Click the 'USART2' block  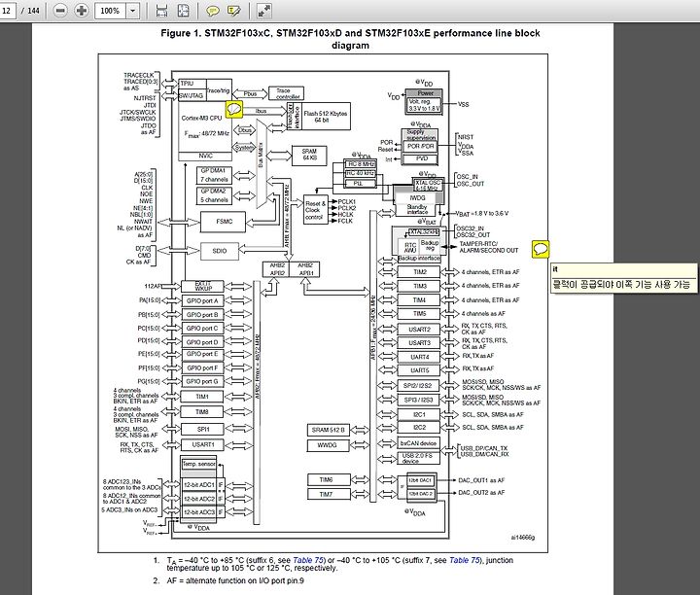(419, 330)
